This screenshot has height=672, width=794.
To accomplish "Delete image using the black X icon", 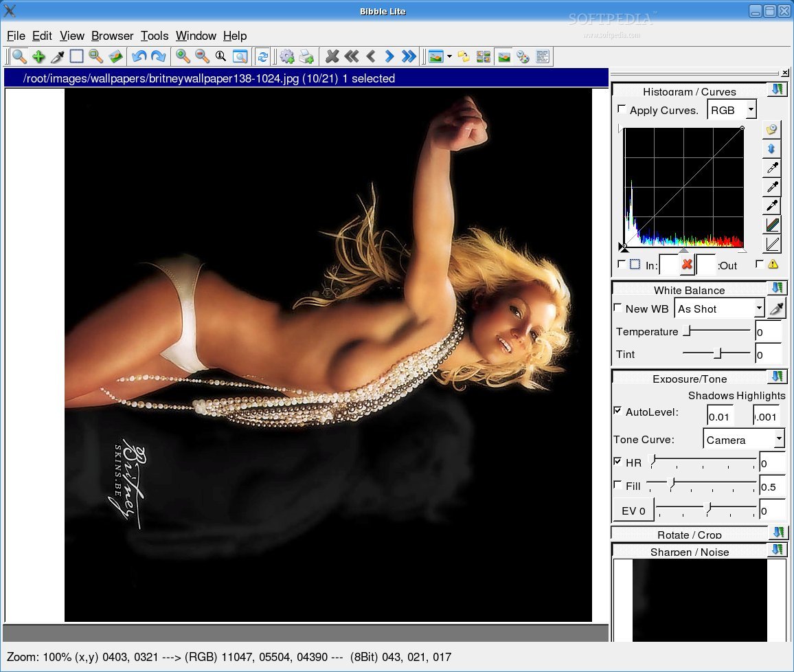I will [x=332, y=56].
